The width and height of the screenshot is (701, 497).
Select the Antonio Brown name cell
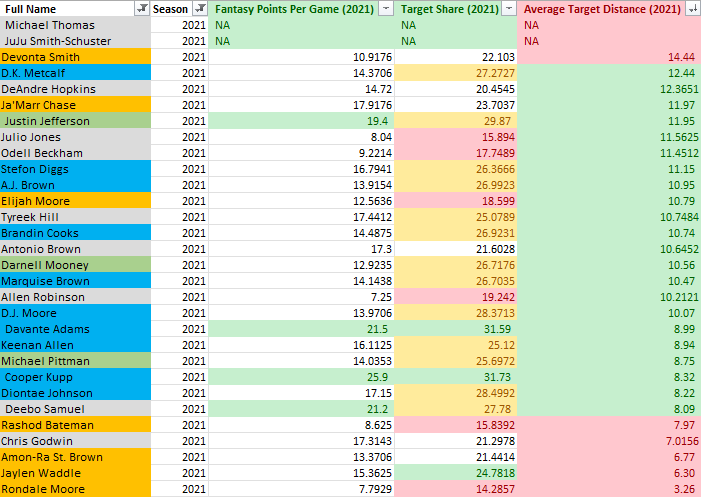point(75,249)
